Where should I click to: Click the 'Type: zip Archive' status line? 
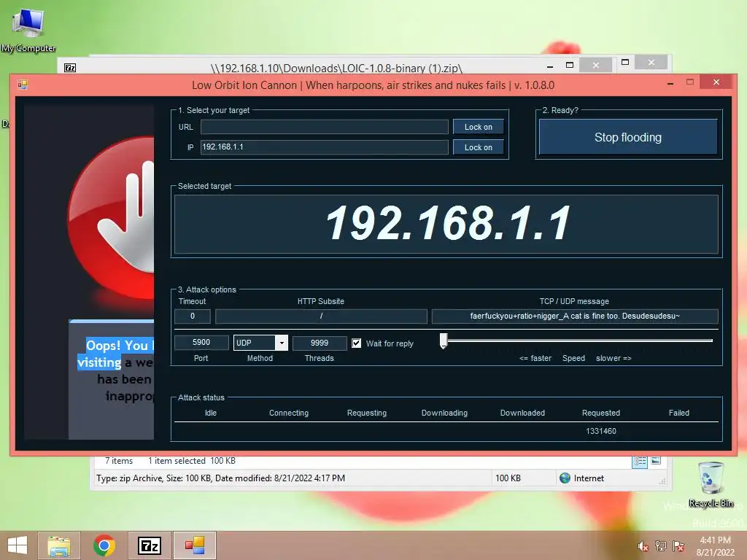220,478
